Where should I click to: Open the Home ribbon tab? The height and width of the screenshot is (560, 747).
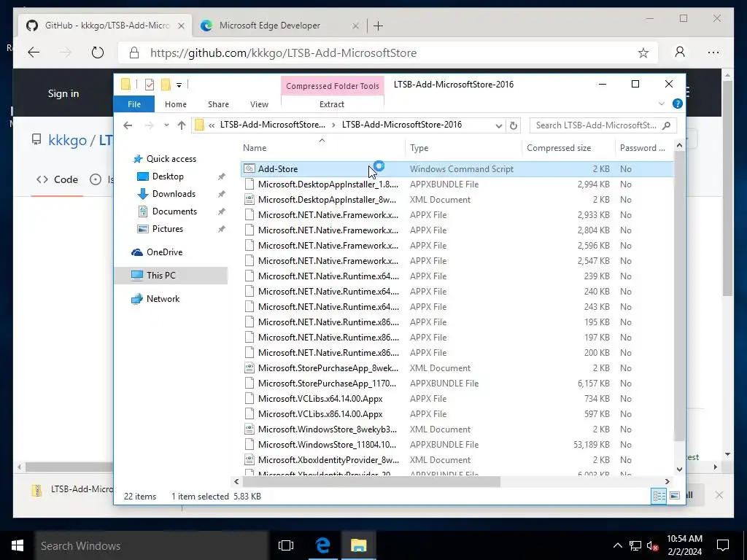[x=175, y=104]
